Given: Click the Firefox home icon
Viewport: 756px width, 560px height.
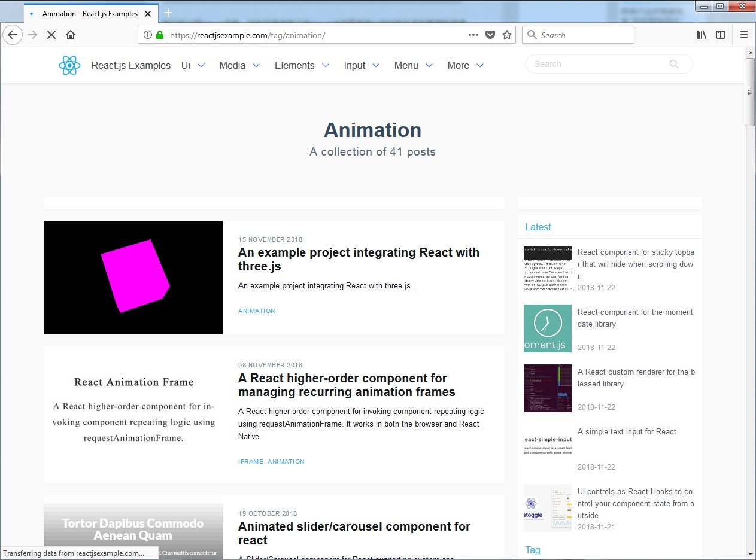Looking at the screenshot, I should click(x=69, y=35).
